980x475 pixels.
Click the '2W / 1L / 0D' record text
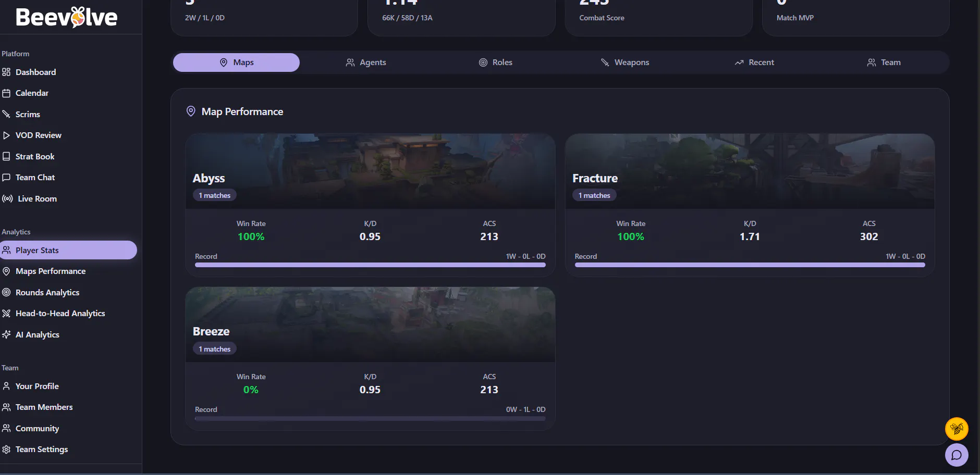tap(205, 18)
